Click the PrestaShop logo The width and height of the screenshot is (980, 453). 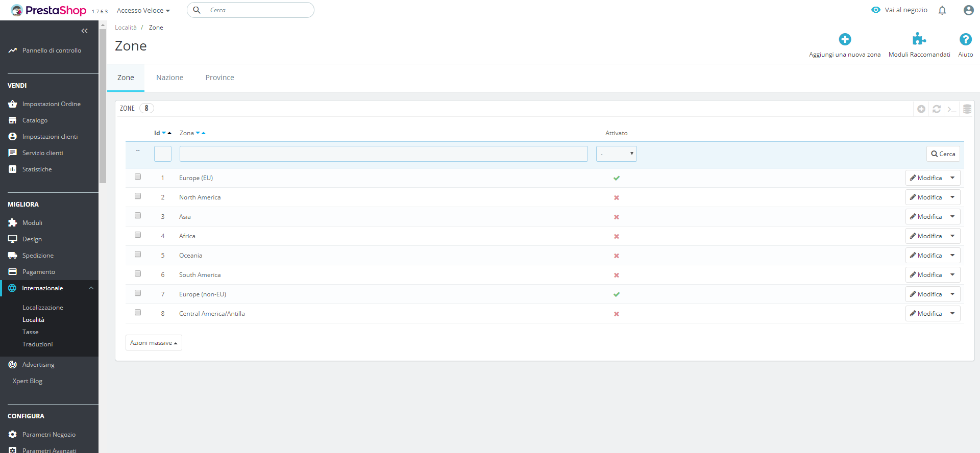[x=48, y=10]
